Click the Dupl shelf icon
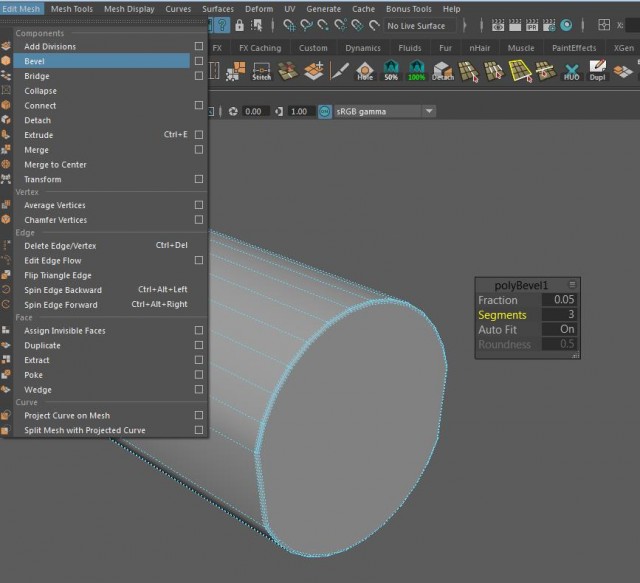The height and width of the screenshot is (583, 640). [597, 71]
